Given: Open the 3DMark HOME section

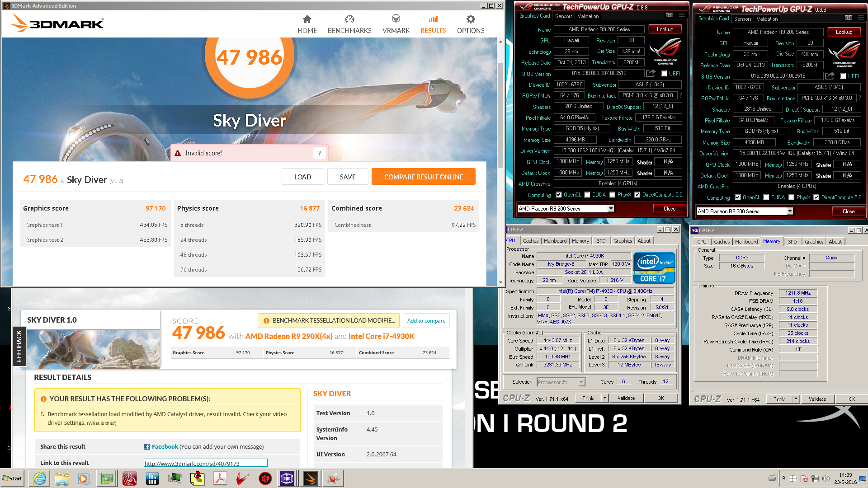Looking at the screenshot, I should tap(307, 24).
